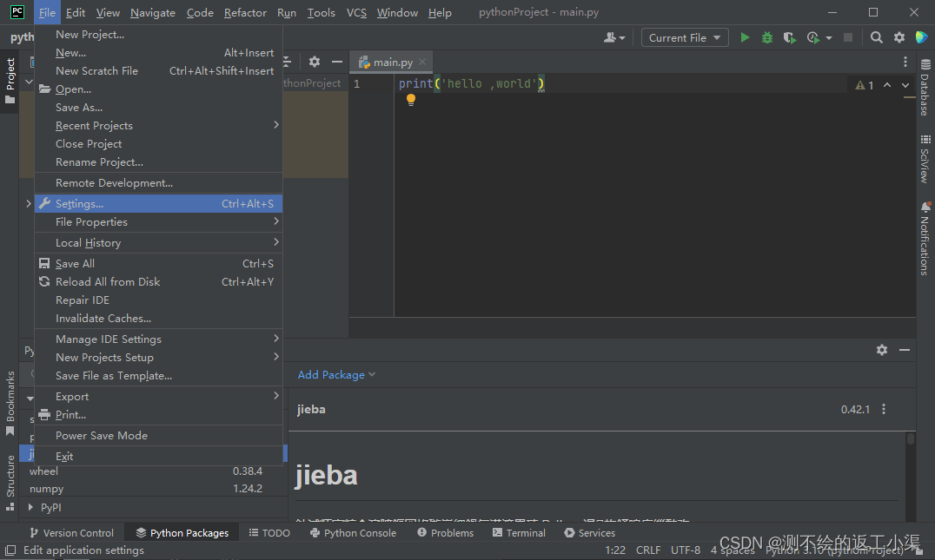Choose Save All from the File menu
935x560 pixels.
159,263
